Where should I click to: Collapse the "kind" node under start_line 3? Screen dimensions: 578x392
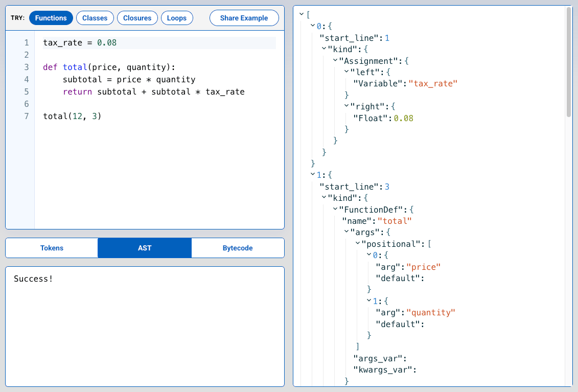click(x=324, y=197)
